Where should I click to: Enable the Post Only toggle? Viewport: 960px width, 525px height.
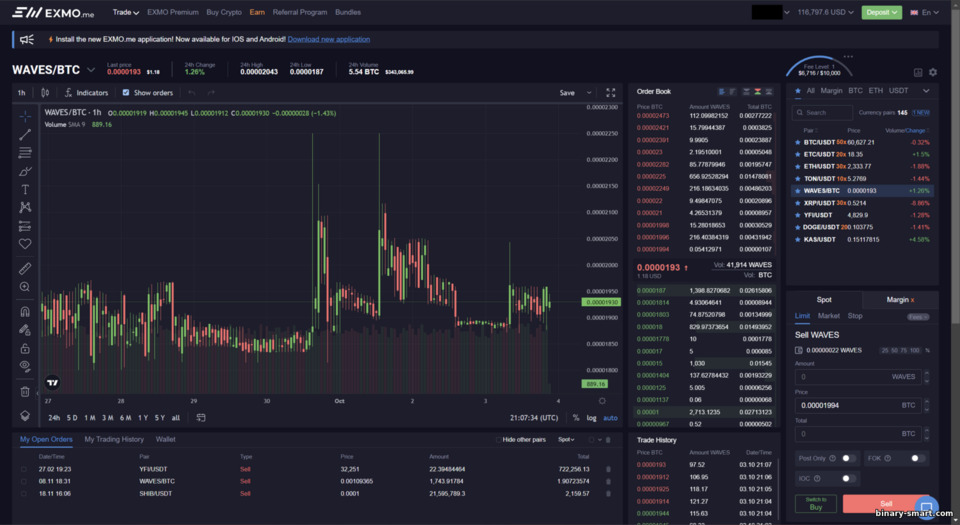coord(848,458)
